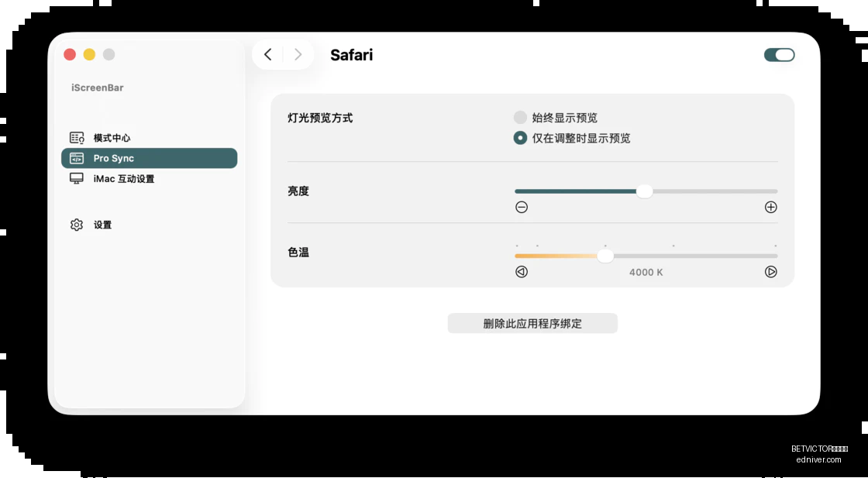Viewport: 868px width, 478px height.
Task: Click the 删除此应用程序绑定 button
Action: pyautogui.click(x=532, y=324)
